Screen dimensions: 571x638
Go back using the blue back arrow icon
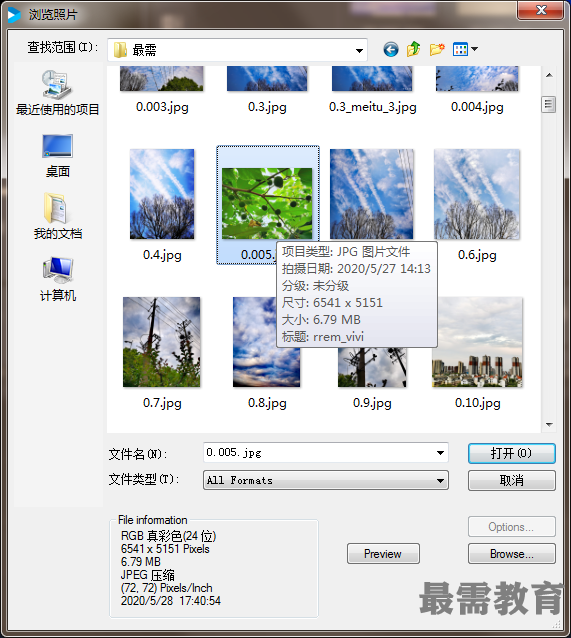(x=391, y=50)
